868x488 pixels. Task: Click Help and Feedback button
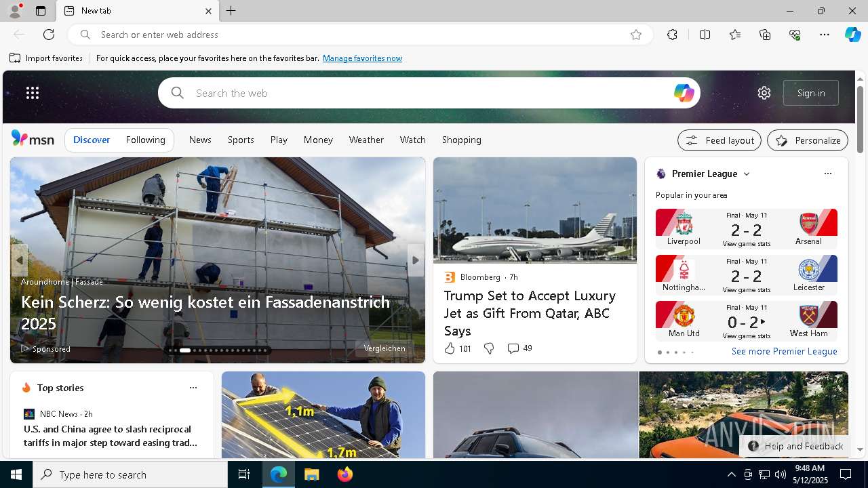tap(795, 446)
